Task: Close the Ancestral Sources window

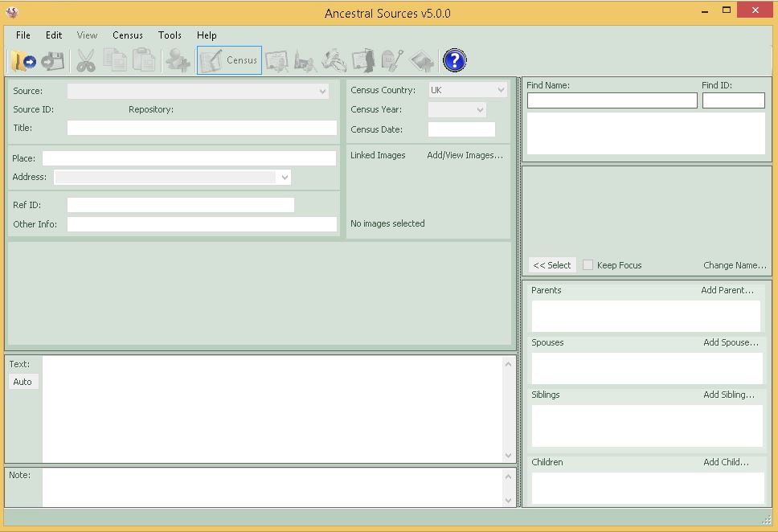Action: point(755,10)
